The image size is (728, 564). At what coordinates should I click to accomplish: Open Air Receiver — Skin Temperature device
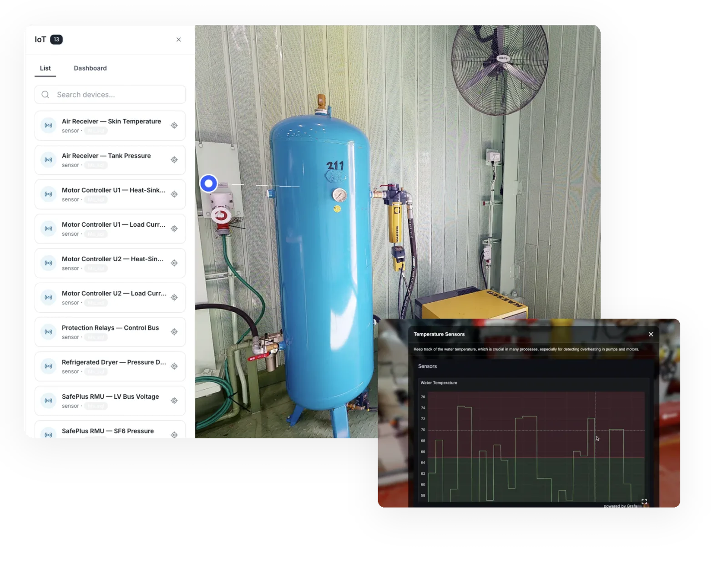[110, 126]
